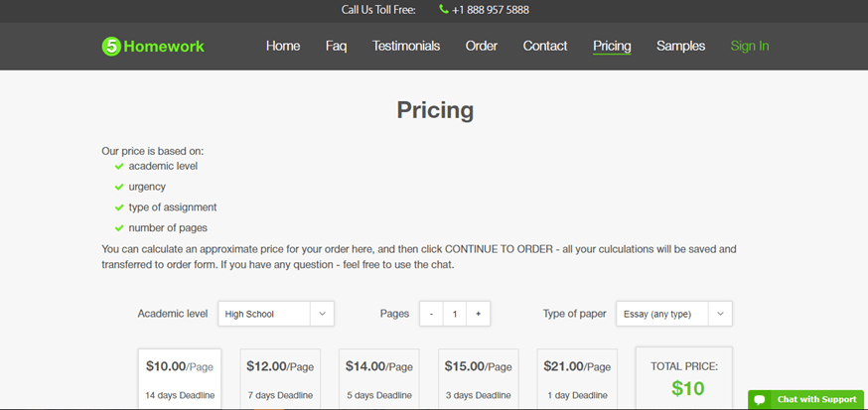This screenshot has width=868, height=410.
Task: Open the Academic level dropdown
Action: (276, 314)
